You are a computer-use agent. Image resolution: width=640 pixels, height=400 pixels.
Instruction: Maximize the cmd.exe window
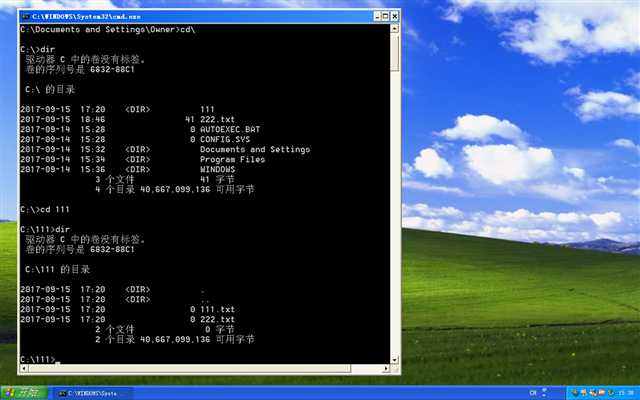386,16
